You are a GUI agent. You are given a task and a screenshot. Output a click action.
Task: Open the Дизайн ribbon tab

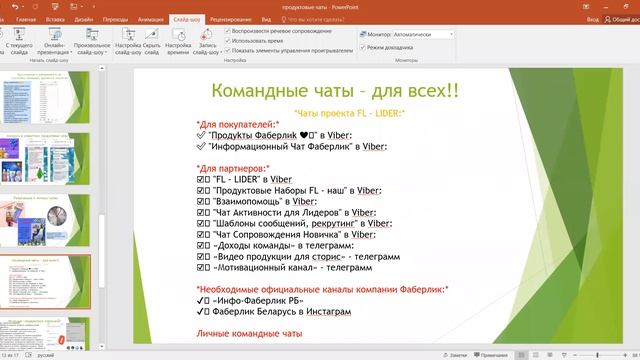pos(84,19)
